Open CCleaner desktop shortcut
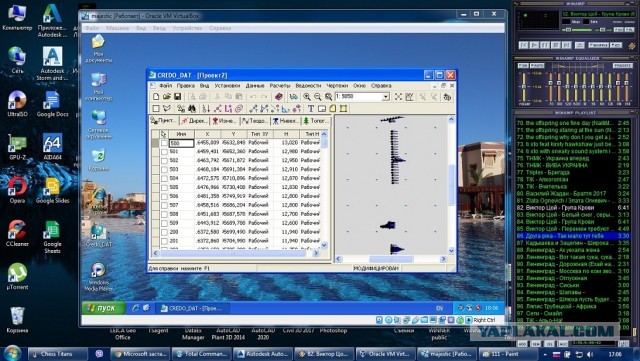 click(17, 234)
